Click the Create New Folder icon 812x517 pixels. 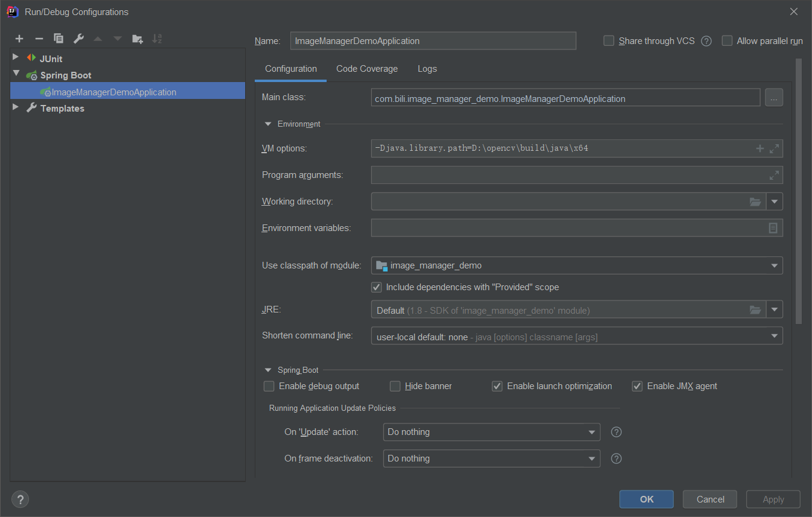tap(138, 39)
